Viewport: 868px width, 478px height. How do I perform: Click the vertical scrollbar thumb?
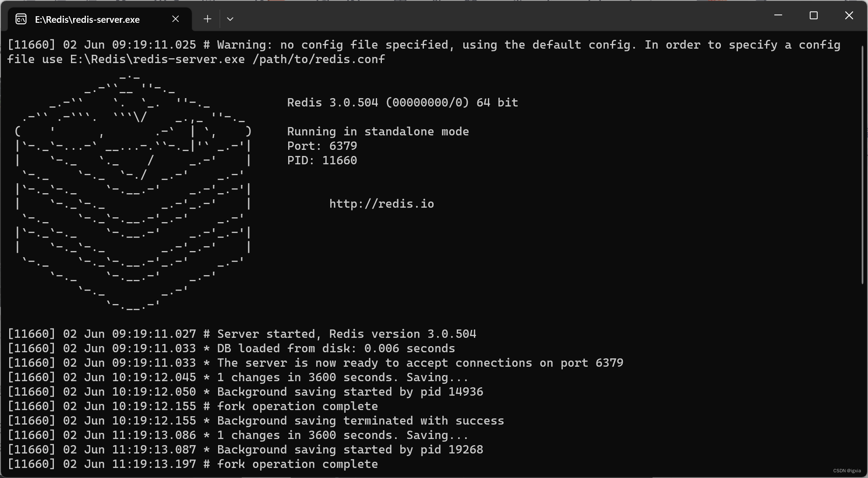(x=863, y=164)
